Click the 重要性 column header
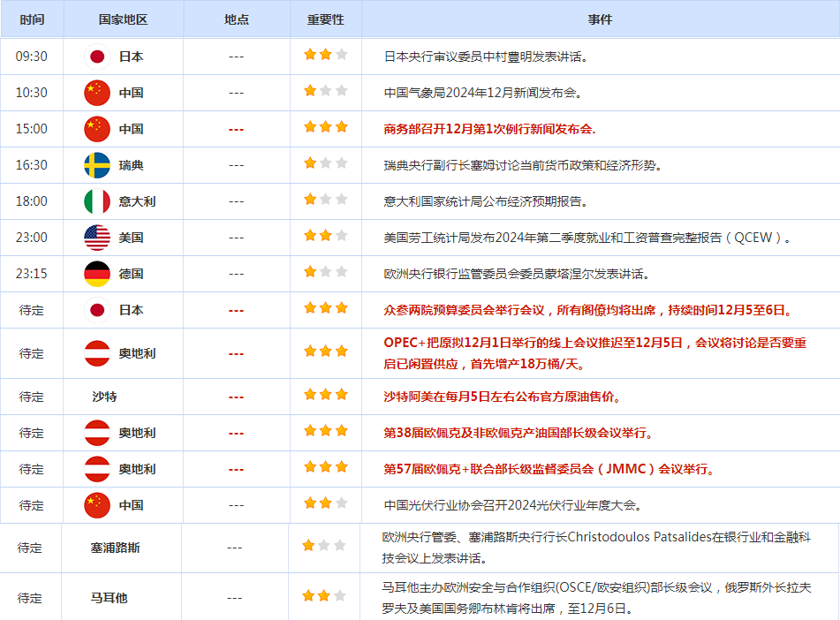Viewport: 840px width, 620px height. tap(326, 19)
